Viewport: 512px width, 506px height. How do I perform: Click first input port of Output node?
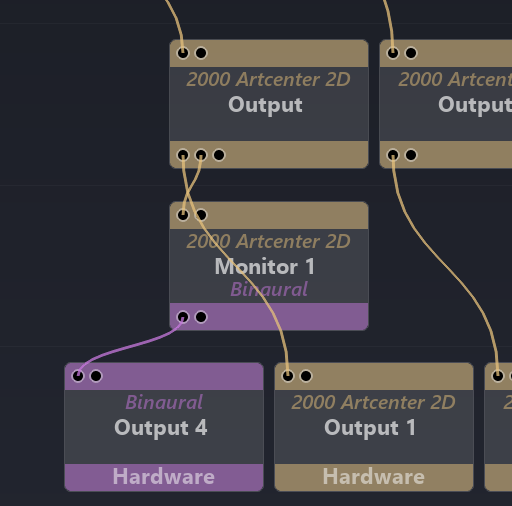183,53
